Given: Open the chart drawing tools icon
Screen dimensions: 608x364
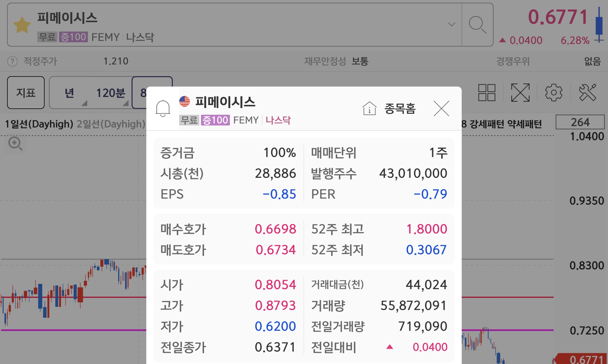Looking at the screenshot, I should pyautogui.click(x=588, y=93).
